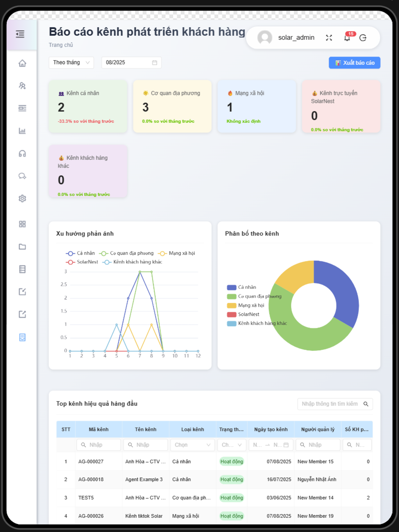This screenshot has height=532, width=399.
Task: Click the AG-000027 channel code cell
Action: click(91, 461)
